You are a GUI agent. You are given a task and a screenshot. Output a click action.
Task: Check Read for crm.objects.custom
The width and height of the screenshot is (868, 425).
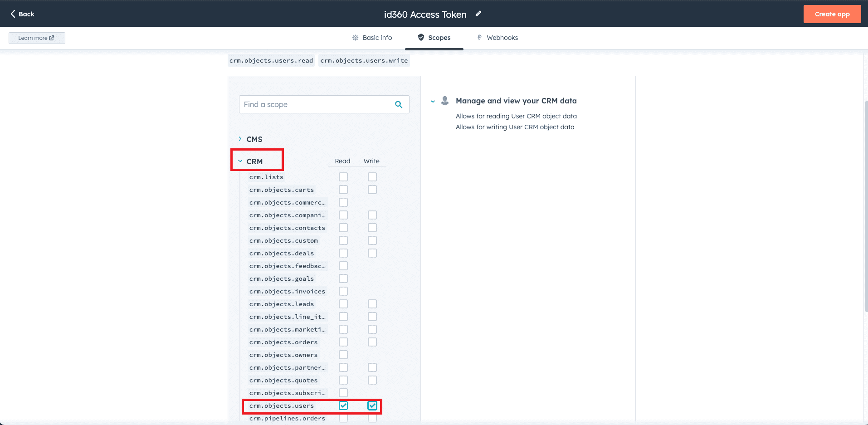tap(343, 240)
